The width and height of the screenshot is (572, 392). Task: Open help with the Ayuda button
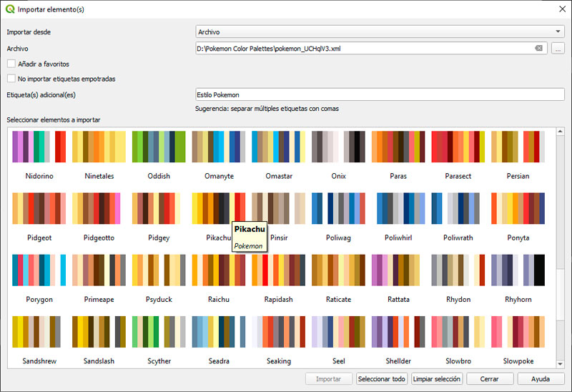[x=541, y=379]
